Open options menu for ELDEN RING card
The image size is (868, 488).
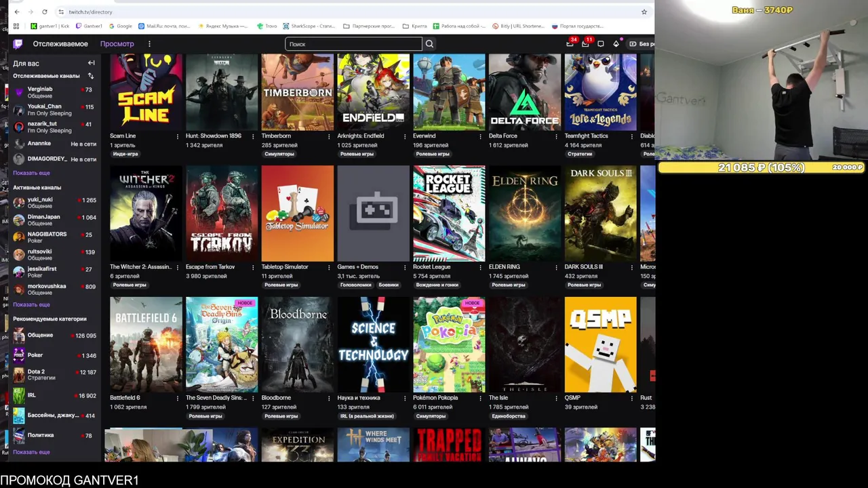click(x=557, y=267)
